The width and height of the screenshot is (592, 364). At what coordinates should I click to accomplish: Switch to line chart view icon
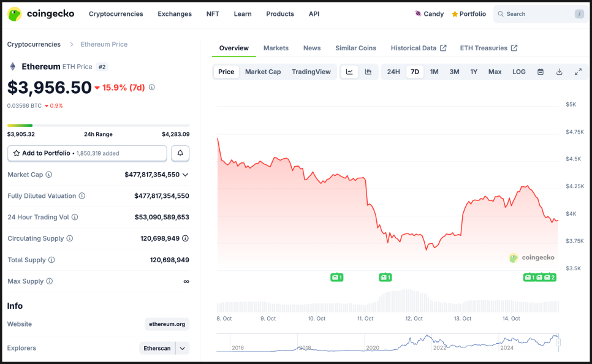click(x=349, y=72)
